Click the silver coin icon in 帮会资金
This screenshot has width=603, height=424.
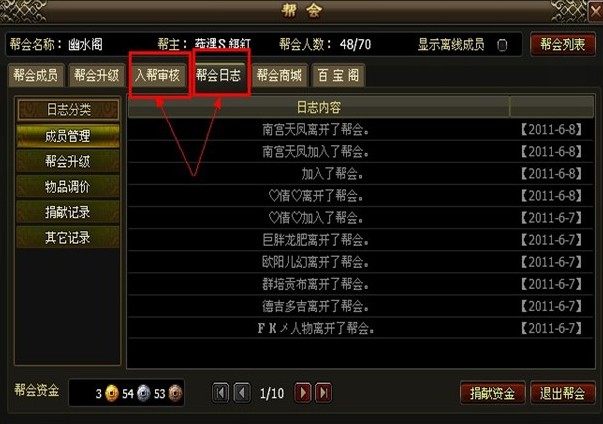pos(143,393)
